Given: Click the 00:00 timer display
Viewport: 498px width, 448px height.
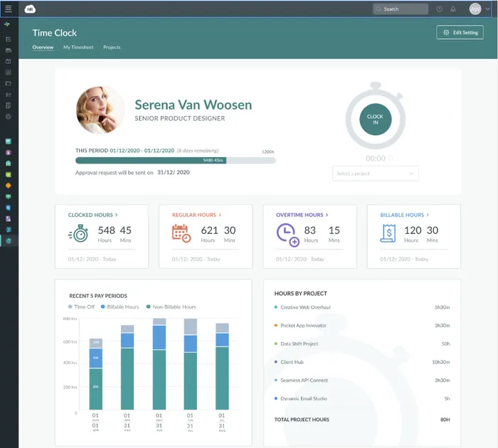Looking at the screenshot, I should click(376, 158).
